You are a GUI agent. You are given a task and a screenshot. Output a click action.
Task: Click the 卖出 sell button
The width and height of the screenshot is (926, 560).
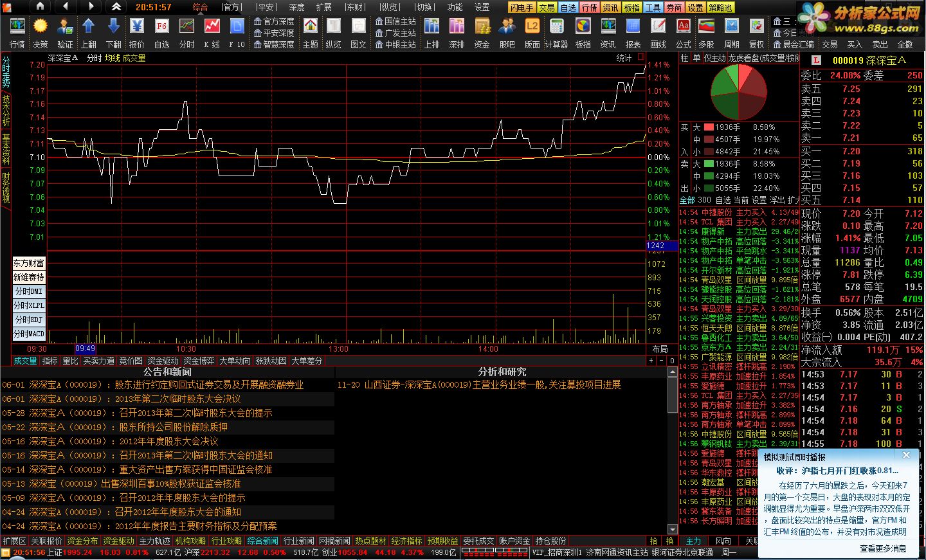[x=880, y=44]
